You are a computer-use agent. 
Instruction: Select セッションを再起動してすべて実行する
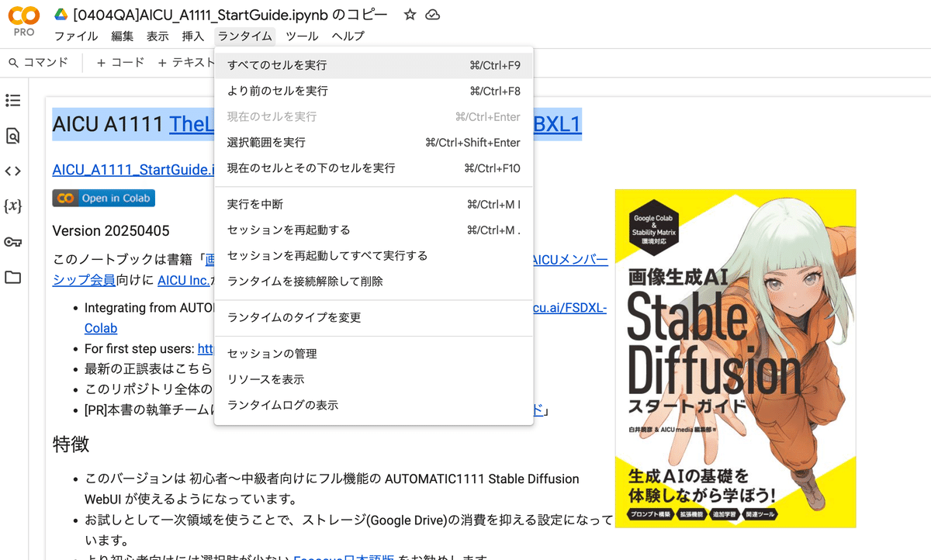[x=374, y=256]
